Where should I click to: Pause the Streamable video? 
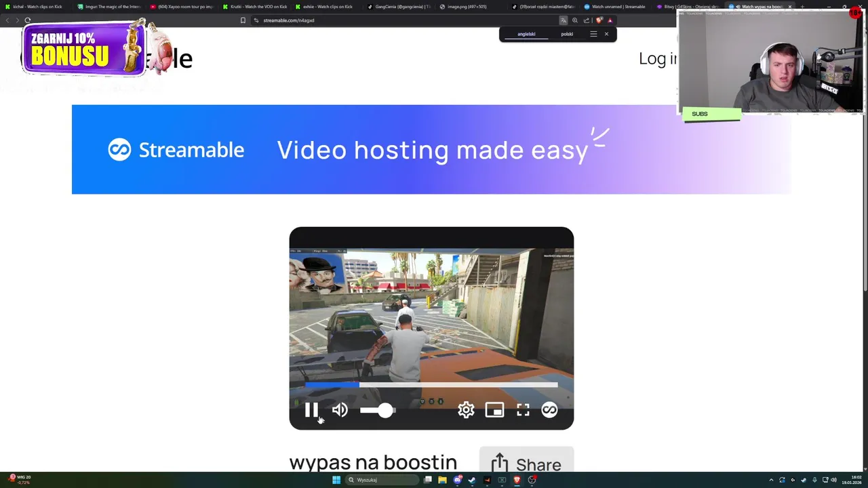311,410
